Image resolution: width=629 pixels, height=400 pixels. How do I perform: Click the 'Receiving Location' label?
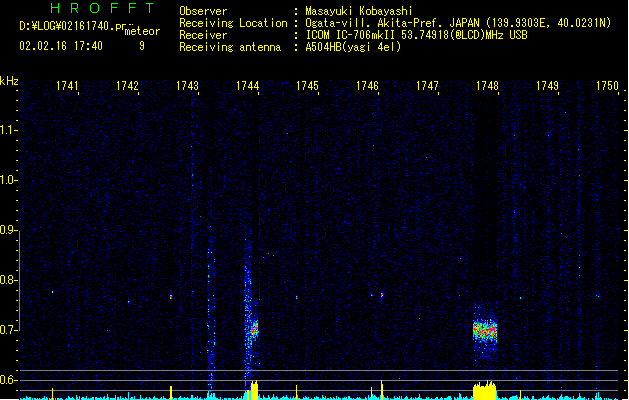click(x=233, y=23)
